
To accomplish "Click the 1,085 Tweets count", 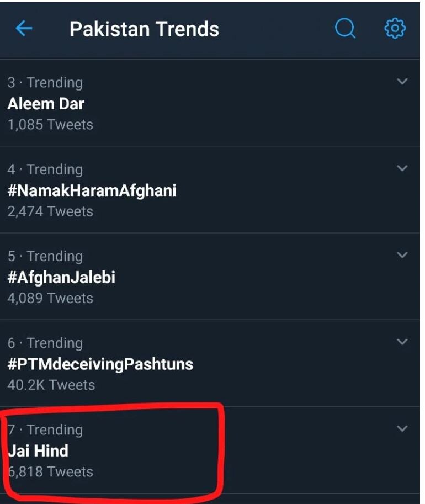I will coord(50,124).
